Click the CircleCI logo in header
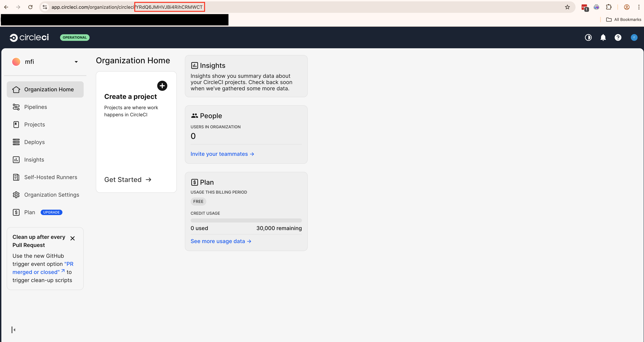The height and width of the screenshot is (342, 644). click(x=29, y=37)
